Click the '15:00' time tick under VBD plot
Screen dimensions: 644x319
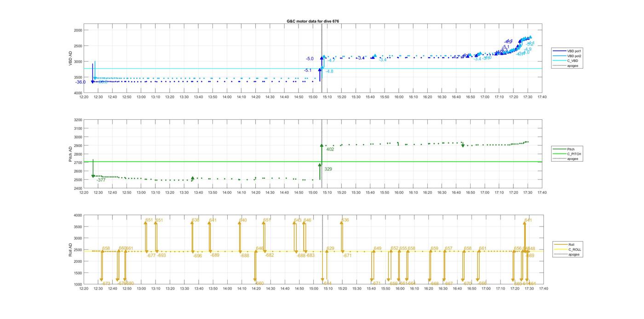pyautogui.click(x=313, y=97)
